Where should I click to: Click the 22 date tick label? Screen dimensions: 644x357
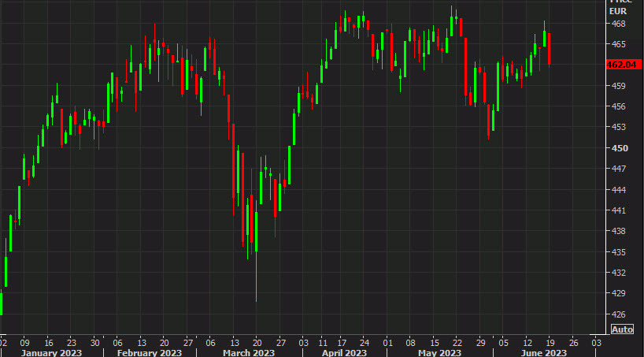457,343
